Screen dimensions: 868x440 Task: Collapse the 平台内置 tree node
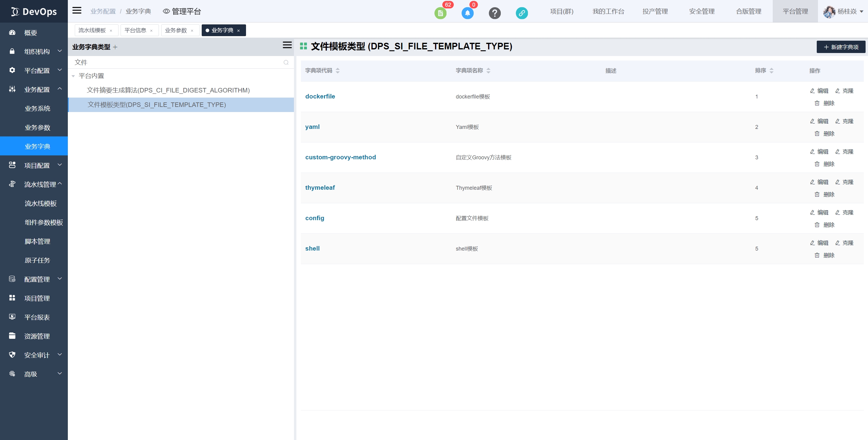(73, 76)
